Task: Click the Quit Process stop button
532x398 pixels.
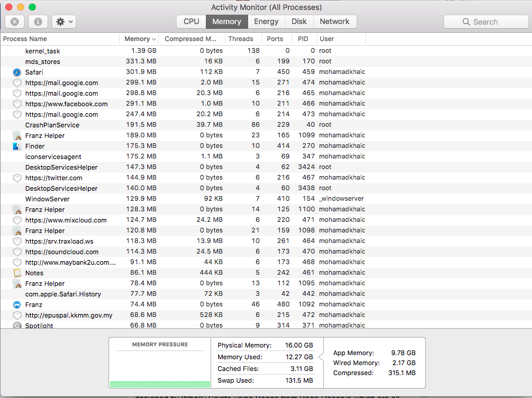Action: tap(15, 22)
